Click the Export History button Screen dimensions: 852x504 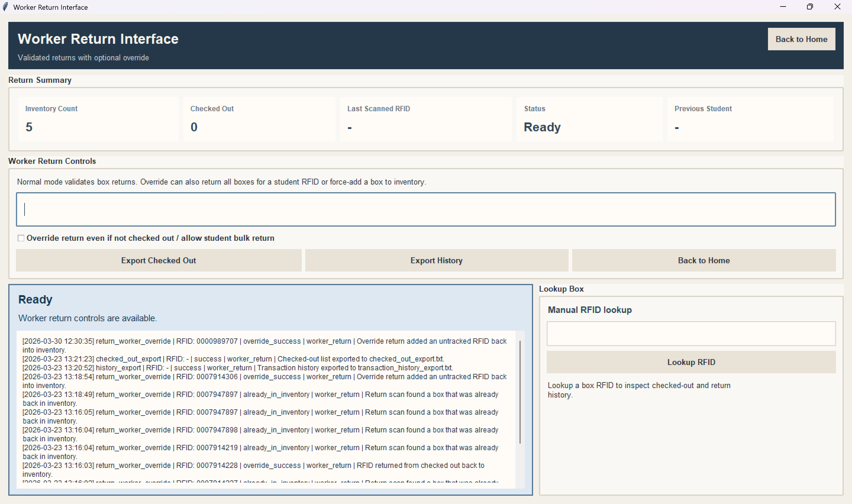437,261
